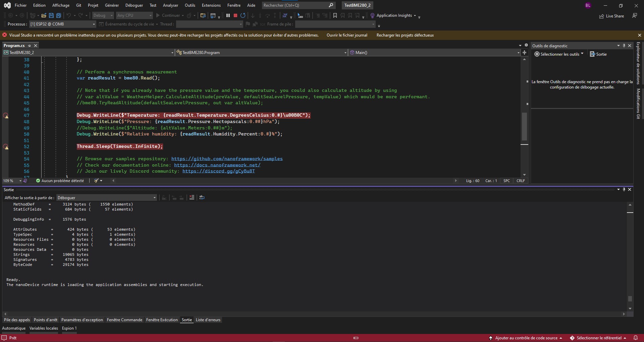Save all open files

58,15
